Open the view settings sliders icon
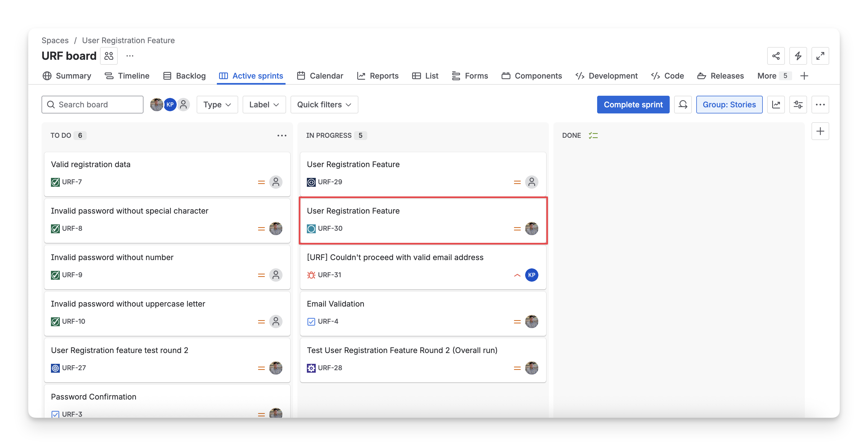The image size is (868, 446). (x=798, y=105)
